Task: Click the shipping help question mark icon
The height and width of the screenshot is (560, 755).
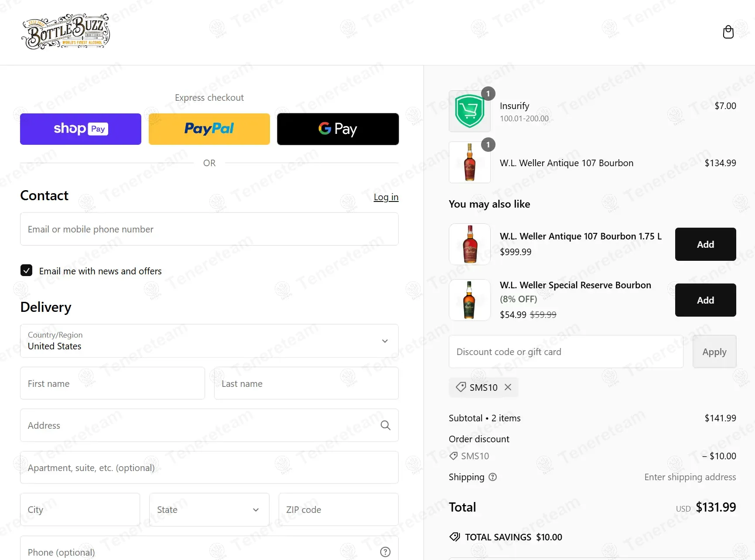Action: click(x=492, y=477)
